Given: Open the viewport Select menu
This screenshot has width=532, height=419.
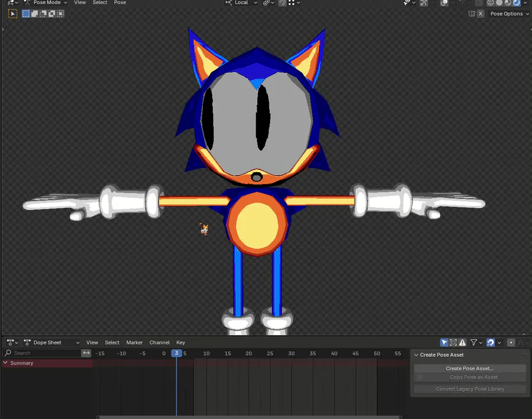Looking at the screenshot, I should point(100,3).
